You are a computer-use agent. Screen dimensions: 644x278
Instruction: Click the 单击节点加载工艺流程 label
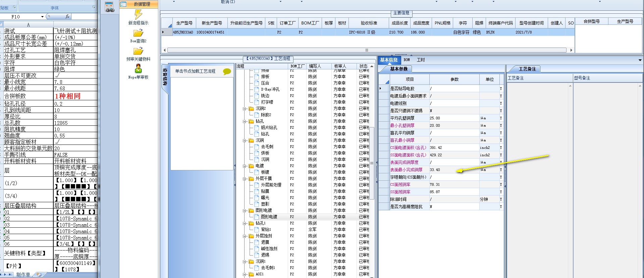point(195,71)
